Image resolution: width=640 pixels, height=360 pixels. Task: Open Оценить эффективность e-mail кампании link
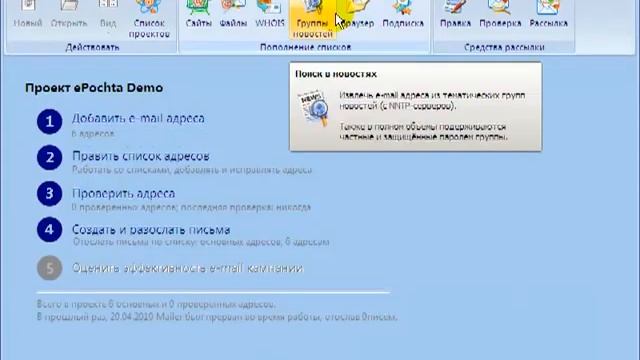click(187, 268)
